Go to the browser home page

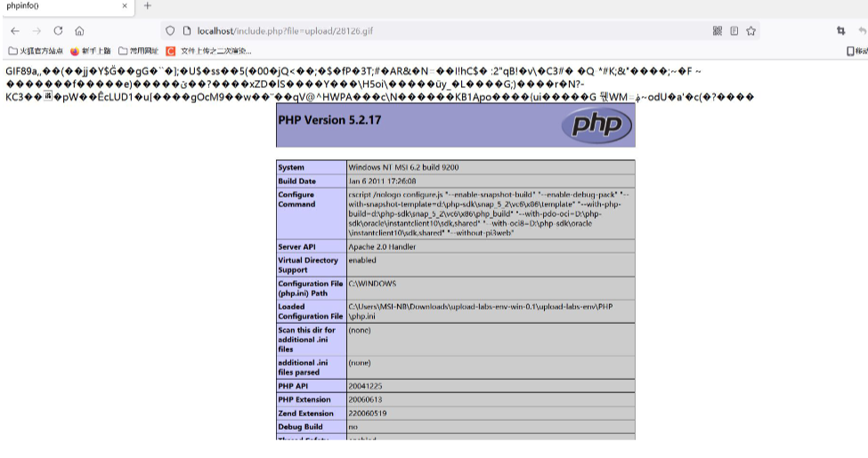click(x=79, y=30)
